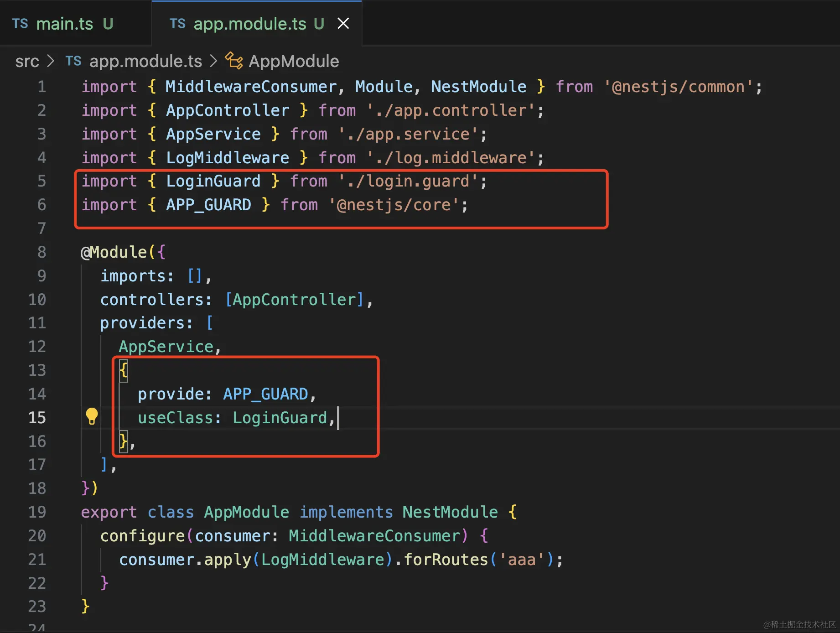840x633 pixels.
Task: Click the 'configure' method name
Action: [142, 536]
